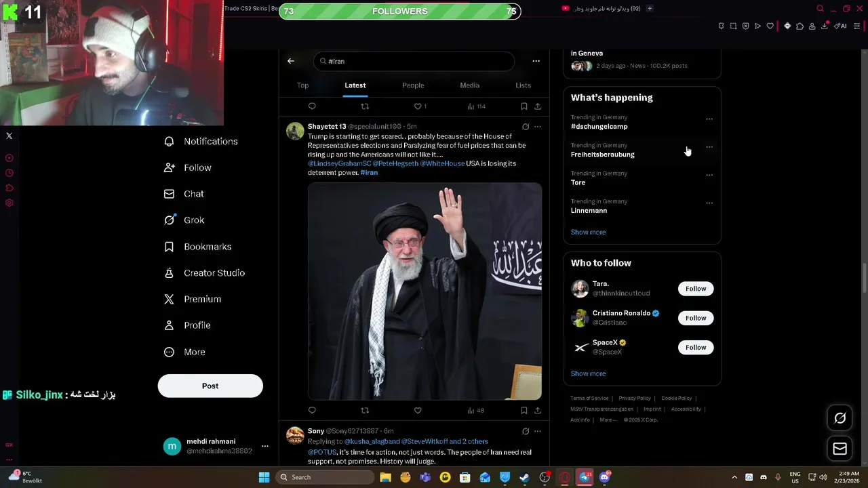The image size is (868, 488).
Task: Open search options three-dot menu beside #iran
Action: tap(536, 61)
